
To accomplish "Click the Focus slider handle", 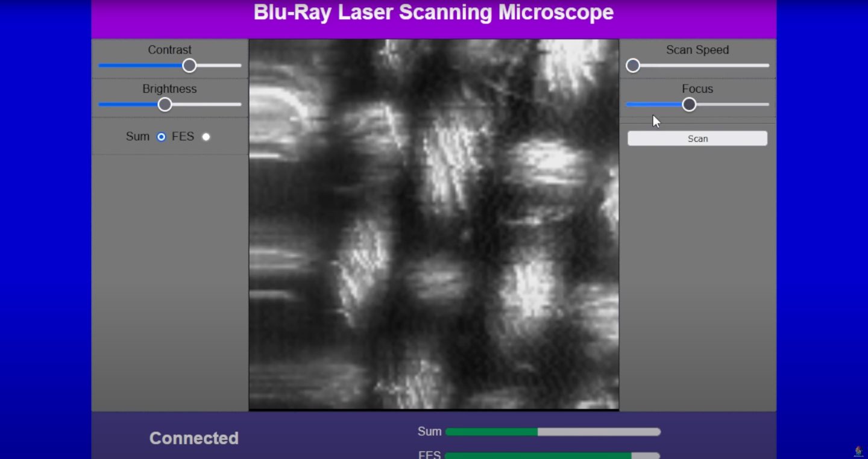I will [x=689, y=104].
